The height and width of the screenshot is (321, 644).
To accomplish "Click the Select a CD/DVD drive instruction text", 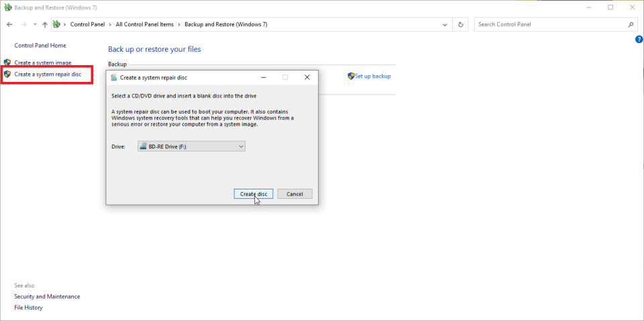I will [184, 96].
